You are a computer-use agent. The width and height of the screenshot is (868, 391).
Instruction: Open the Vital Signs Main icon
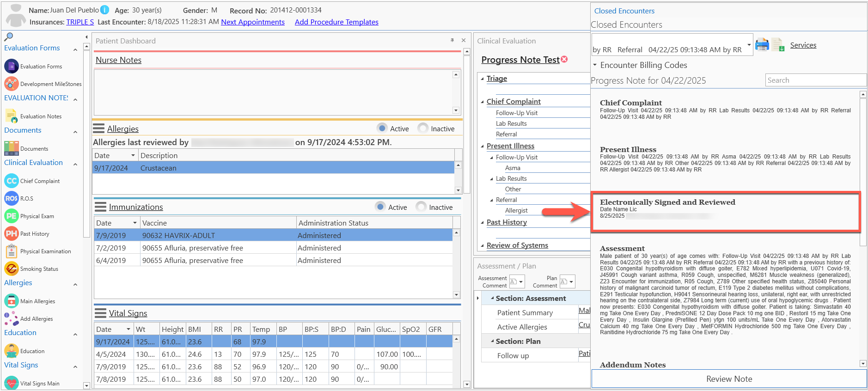(x=11, y=383)
